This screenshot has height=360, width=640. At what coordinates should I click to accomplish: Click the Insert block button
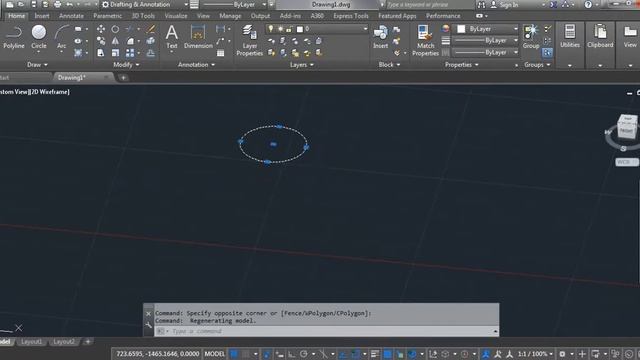[380, 37]
